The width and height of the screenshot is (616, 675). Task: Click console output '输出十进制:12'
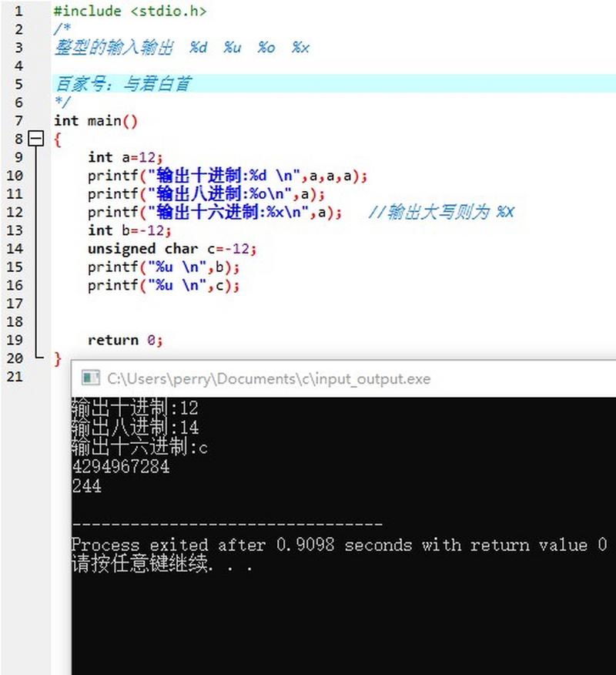pos(135,408)
